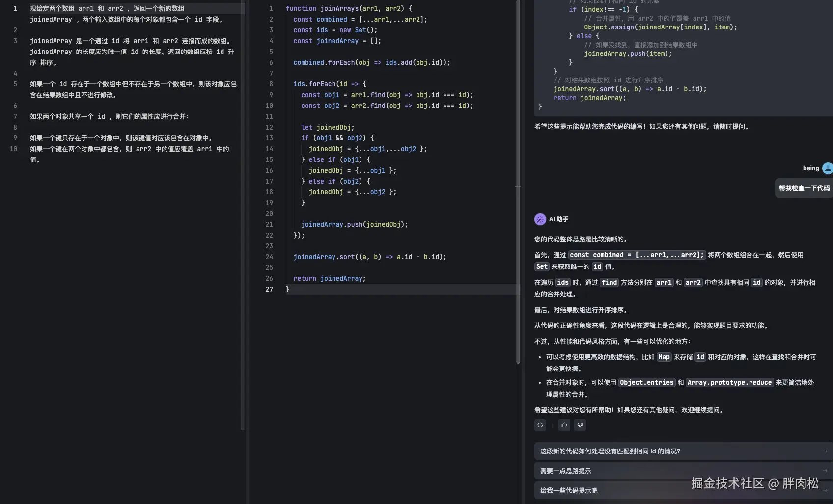
Task: Pick the 给我一些代码提示吧 suggested prompt
Action: [569, 490]
